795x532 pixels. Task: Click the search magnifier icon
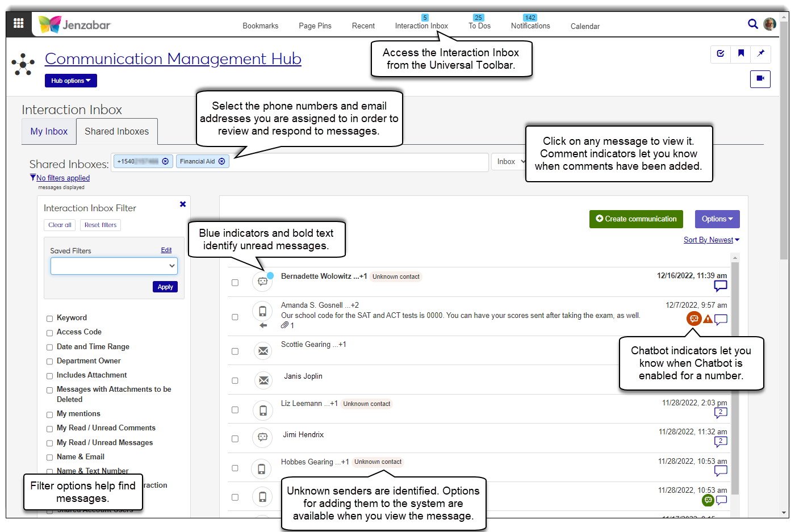[x=752, y=24]
